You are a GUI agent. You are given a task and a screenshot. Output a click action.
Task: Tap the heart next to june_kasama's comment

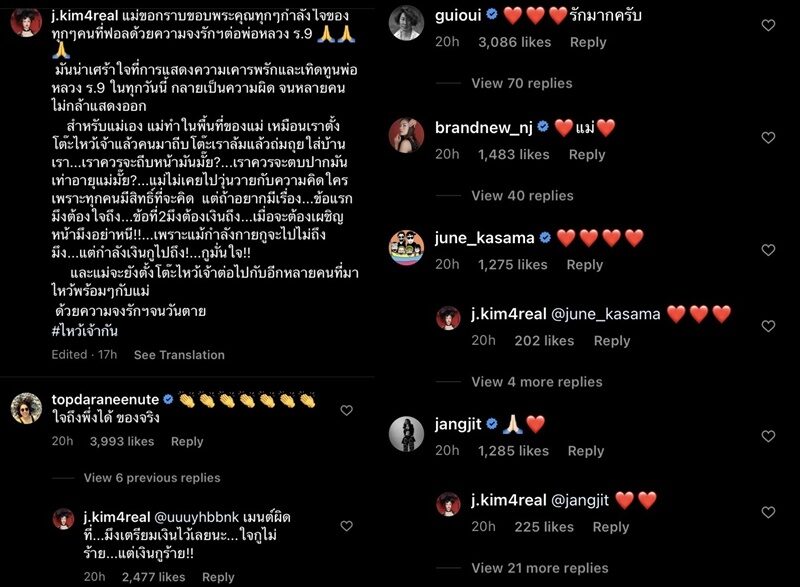tap(768, 249)
